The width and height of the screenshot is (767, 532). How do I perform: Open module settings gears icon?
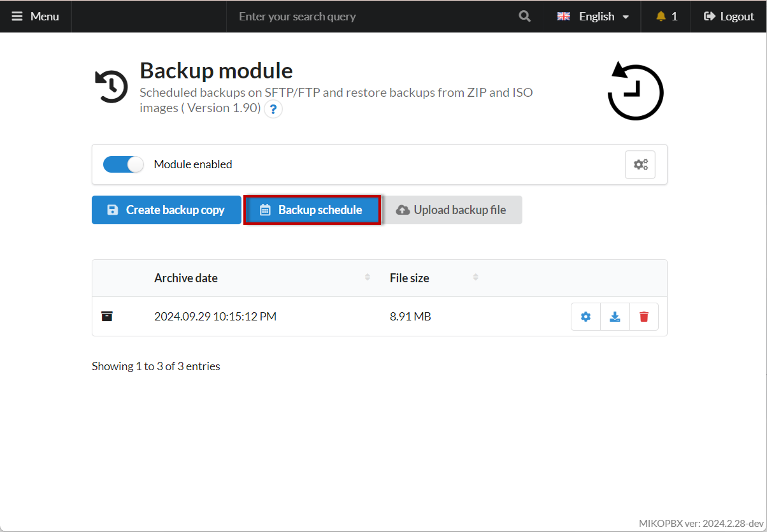640,164
